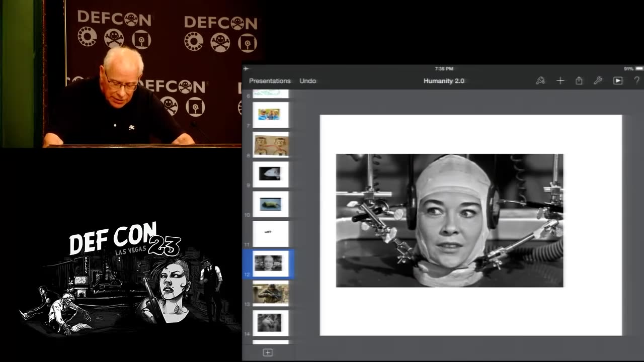644x362 pixels.
Task: Open the Share export icon
Action: (x=579, y=80)
